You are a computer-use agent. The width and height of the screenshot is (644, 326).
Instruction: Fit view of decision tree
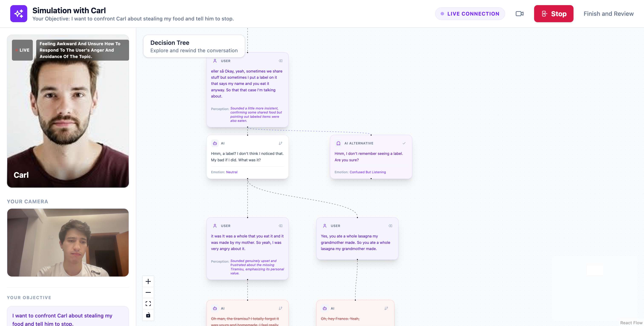pyautogui.click(x=148, y=303)
